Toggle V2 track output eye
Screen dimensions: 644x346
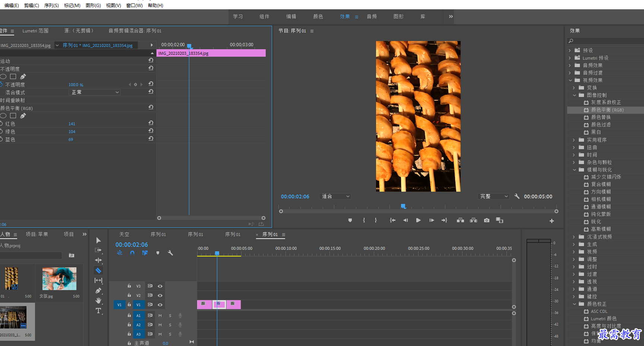160,295
